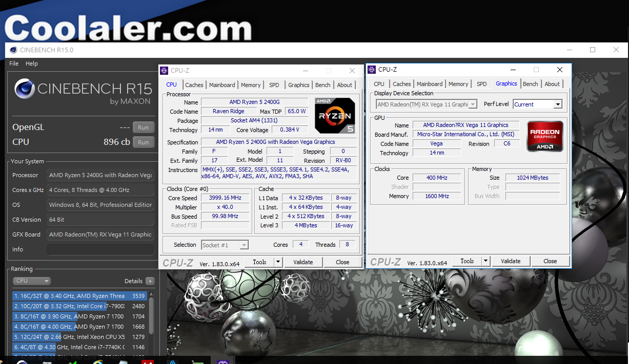Viewport: 629px width, 364px height.
Task: Click Validate in left CPU-Z window
Action: tap(303, 262)
